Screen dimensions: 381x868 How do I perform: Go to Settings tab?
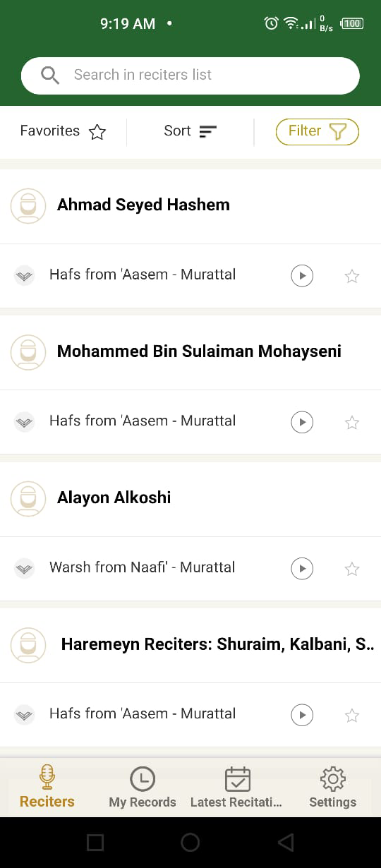333,788
